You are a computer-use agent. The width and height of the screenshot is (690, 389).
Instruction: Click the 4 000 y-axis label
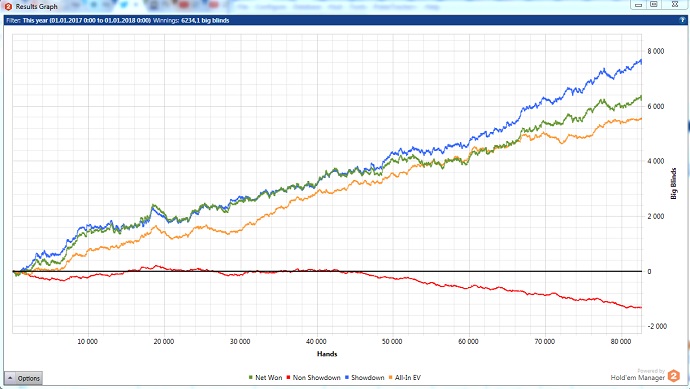pos(655,161)
